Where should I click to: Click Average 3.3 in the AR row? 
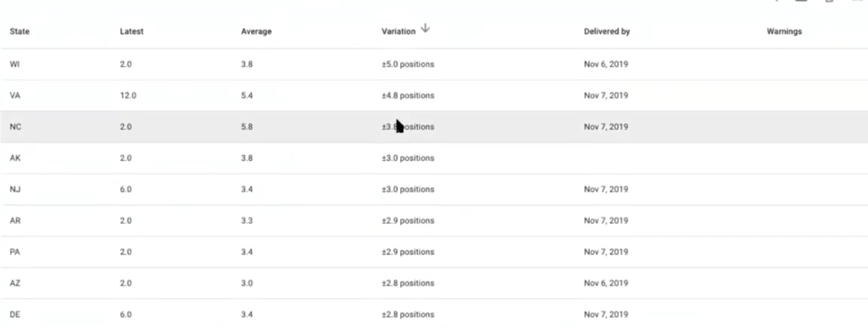(x=247, y=220)
